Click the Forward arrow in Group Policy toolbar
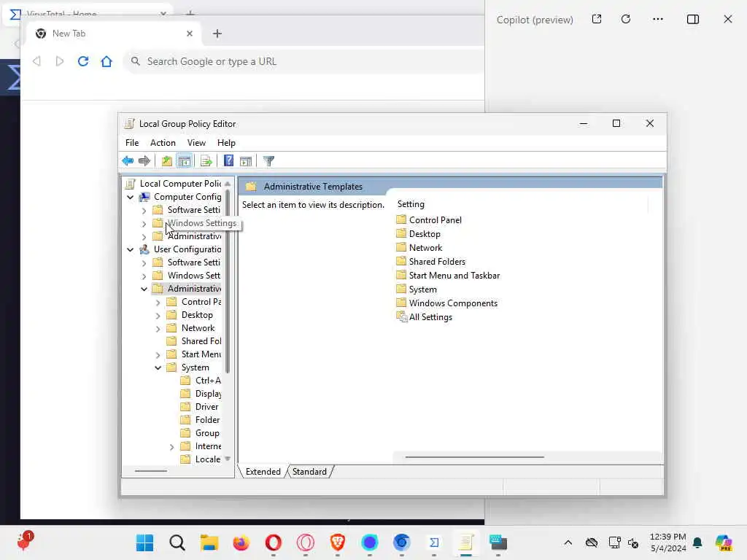Image resolution: width=747 pixels, height=560 pixels. coord(144,161)
